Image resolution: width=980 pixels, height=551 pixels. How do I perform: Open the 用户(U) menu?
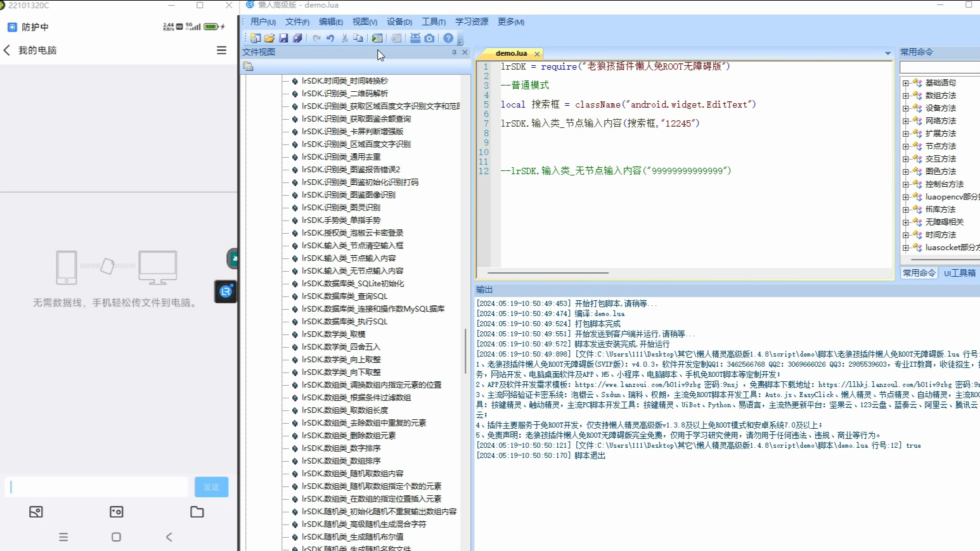point(263,22)
